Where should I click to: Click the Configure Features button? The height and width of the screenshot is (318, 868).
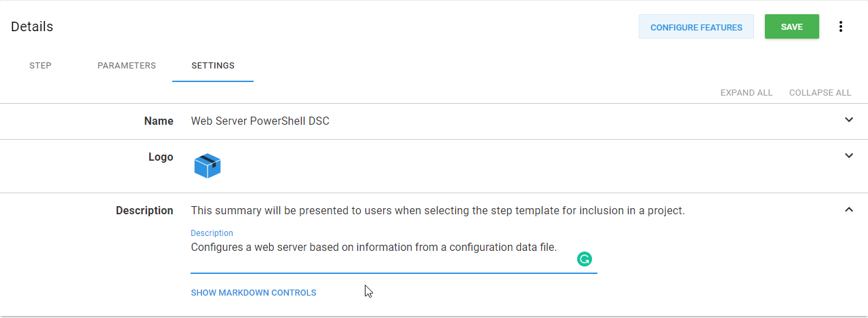pos(696,27)
